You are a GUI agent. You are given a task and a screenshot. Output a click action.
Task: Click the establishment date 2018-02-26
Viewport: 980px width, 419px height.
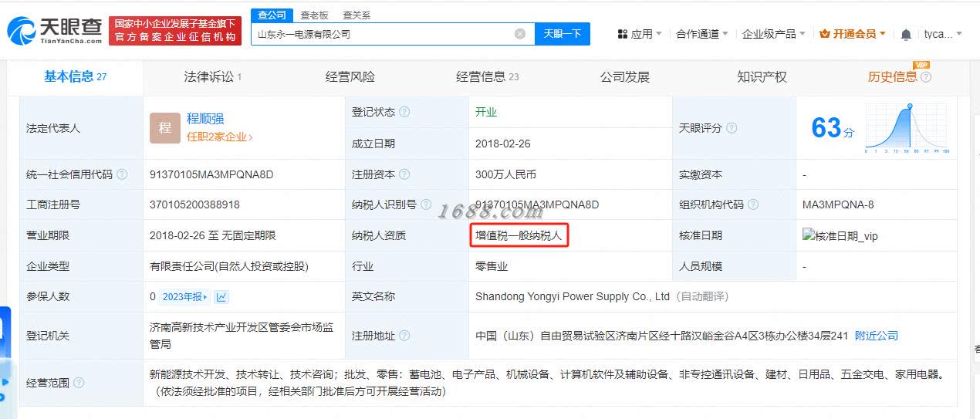click(x=503, y=144)
